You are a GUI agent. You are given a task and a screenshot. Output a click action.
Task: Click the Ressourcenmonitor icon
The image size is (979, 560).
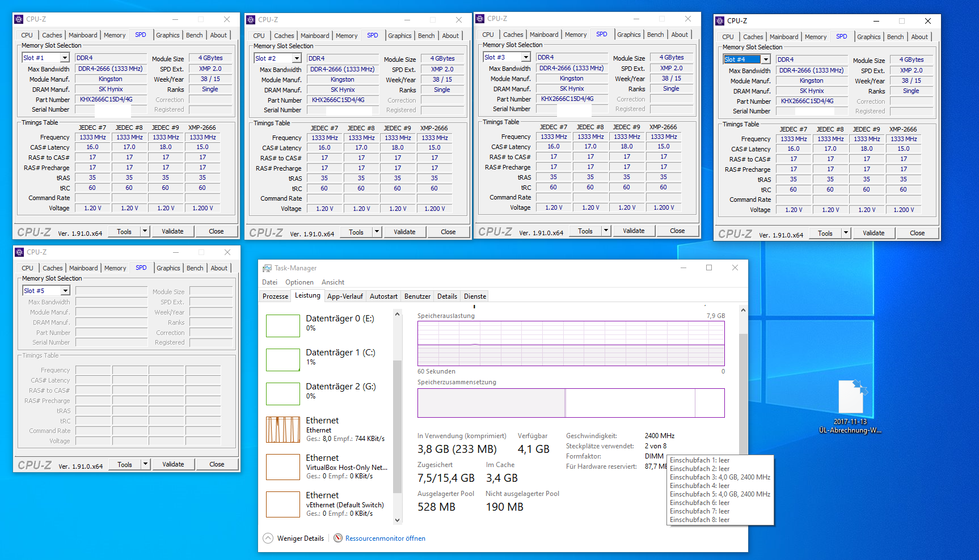(x=338, y=538)
